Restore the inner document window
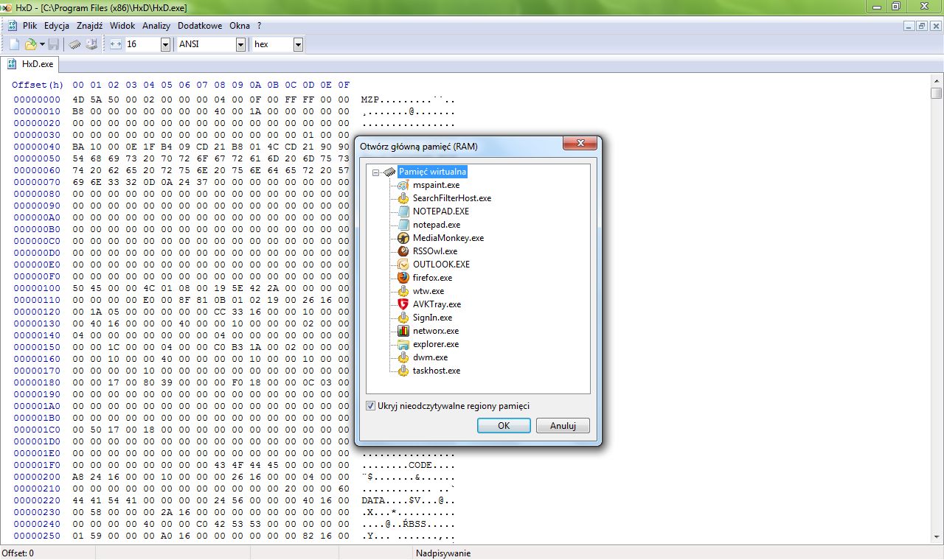Viewport: 944px width, 560px height. 922,26
